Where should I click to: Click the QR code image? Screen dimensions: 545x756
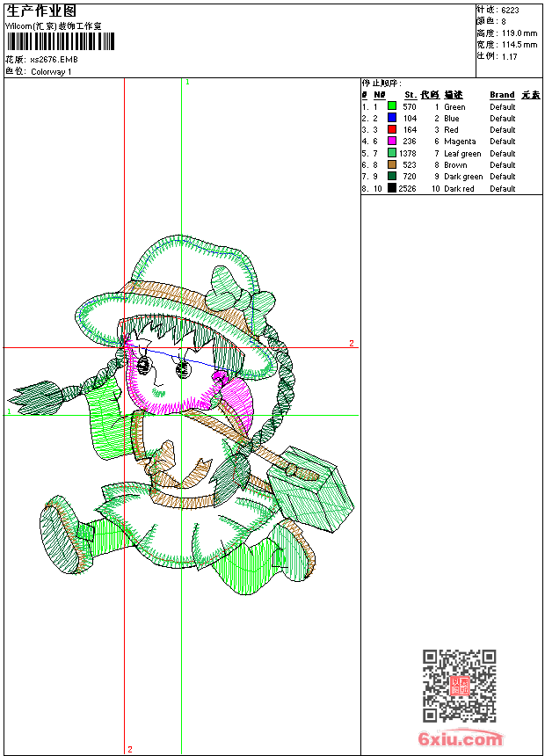[x=460, y=685]
